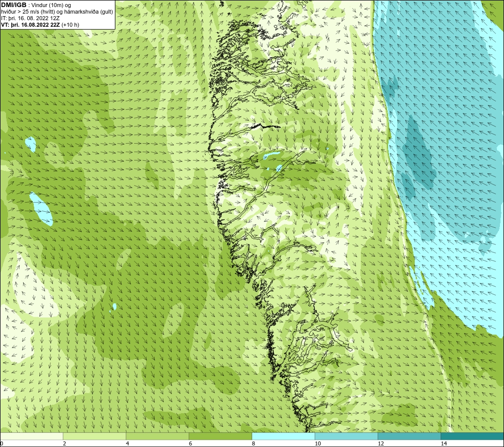Click legend scale label '10'
This screenshot has height=447, width=504.
(318, 443)
